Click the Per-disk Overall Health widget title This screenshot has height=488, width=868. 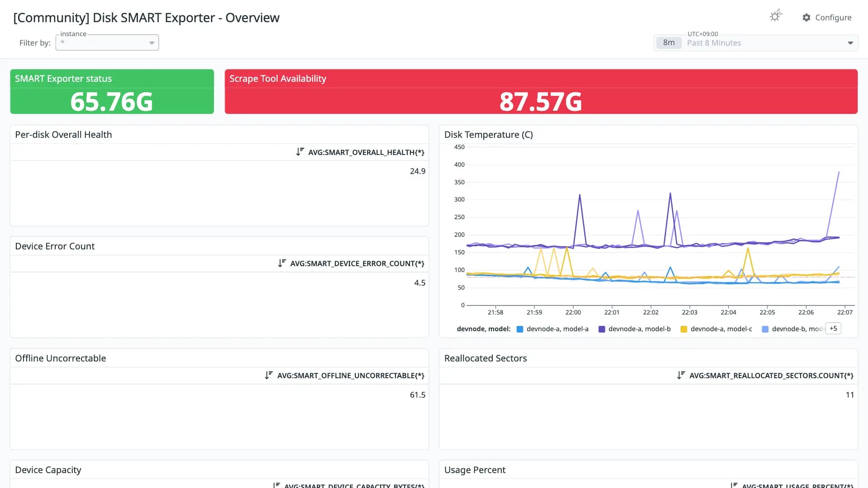tap(63, 135)
